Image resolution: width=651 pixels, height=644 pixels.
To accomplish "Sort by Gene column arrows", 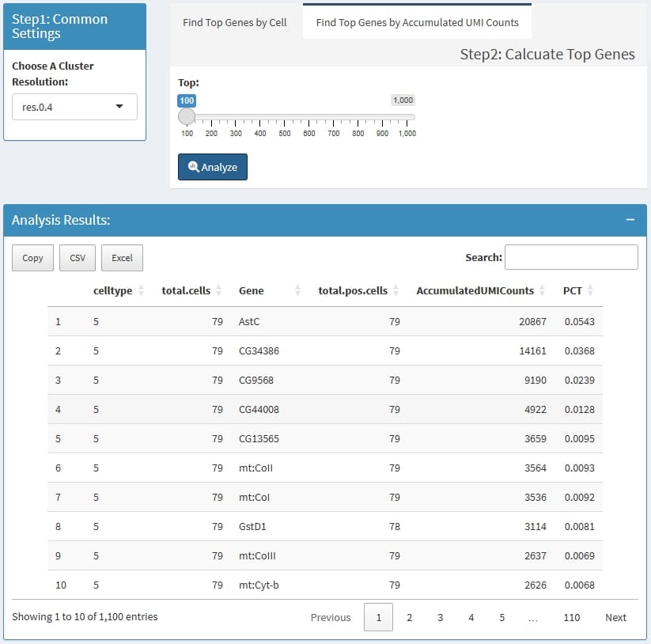I will 298,290.
